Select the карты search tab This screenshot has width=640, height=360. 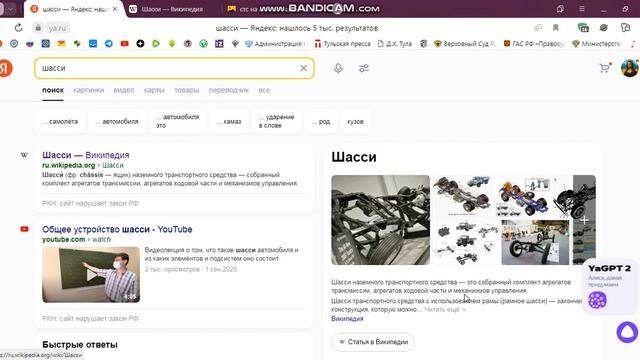click(x=154, y=90)
